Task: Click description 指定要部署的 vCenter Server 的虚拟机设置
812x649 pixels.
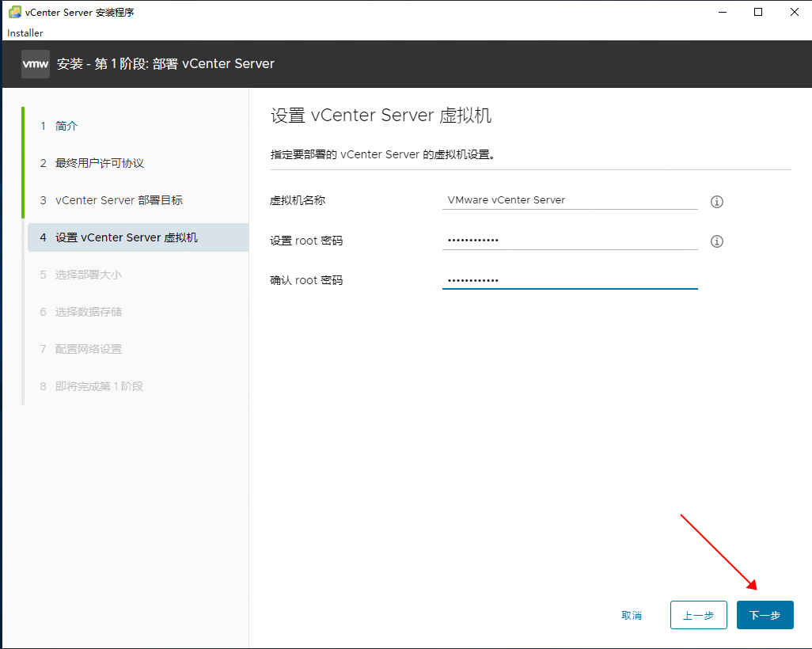Action: [x=383, y=154]
